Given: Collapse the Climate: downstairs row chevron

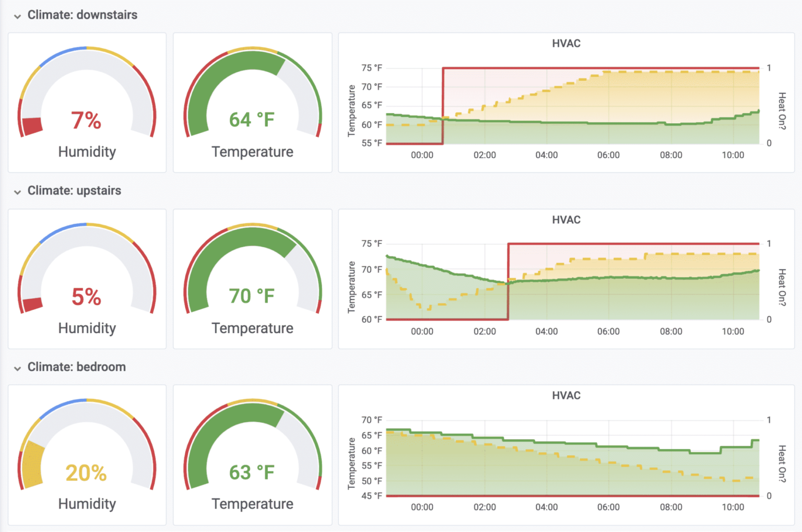Looking at the screenshot, I should coord(17,16).
